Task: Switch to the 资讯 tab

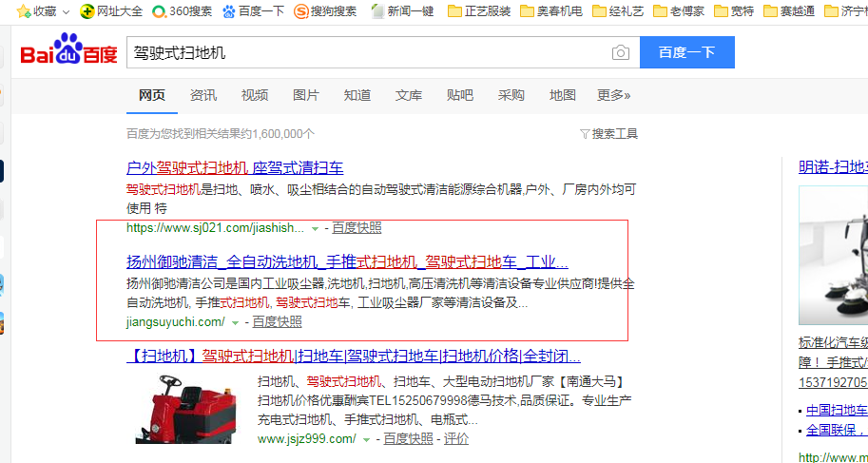Action: click(x=203, y=95)
